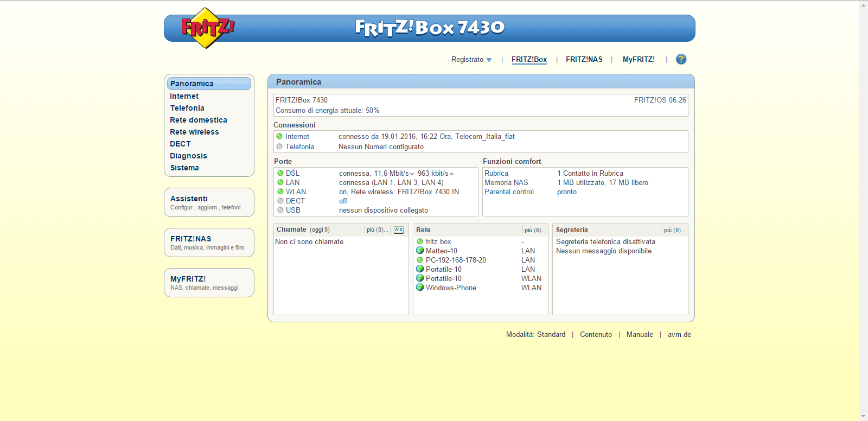Image resolution: width=868 pixels, height=421 pixels.
Task: Click the blue help question mark icon
Action: point(681,59)
